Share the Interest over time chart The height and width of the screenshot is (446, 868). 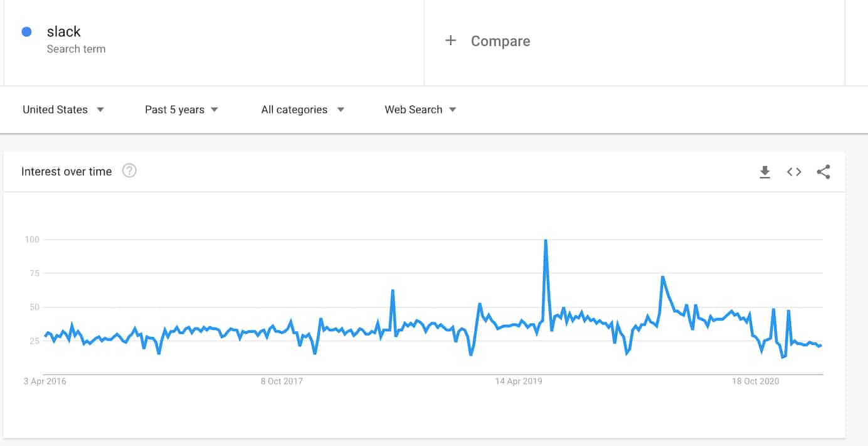[x=823, y=172]
